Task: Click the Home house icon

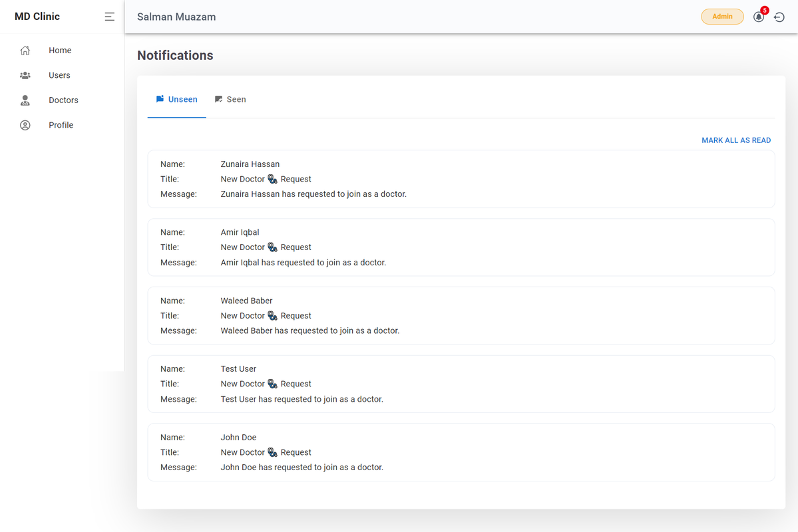Action: pos(25,51)
